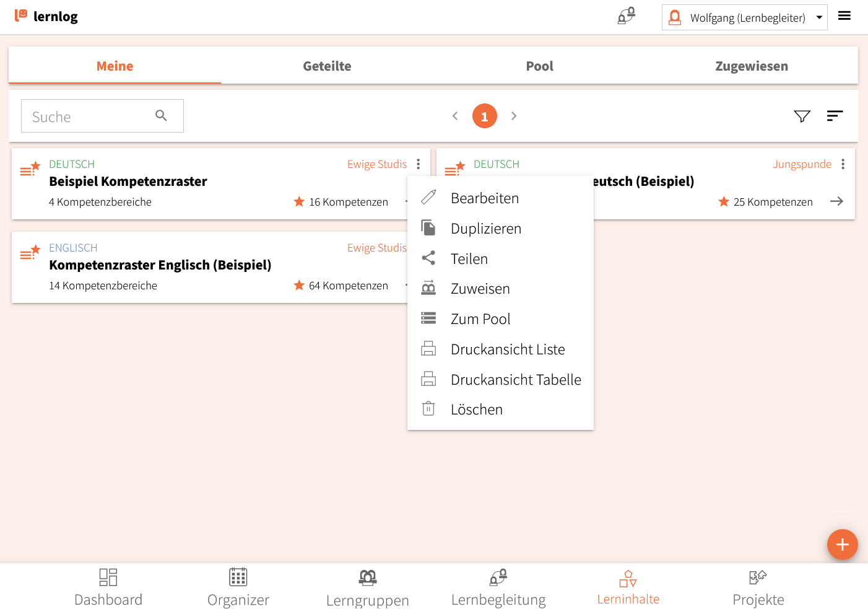Click page 1 pagination button
Viewport: 868px width, 609px height.
click(x=484, y=116)
